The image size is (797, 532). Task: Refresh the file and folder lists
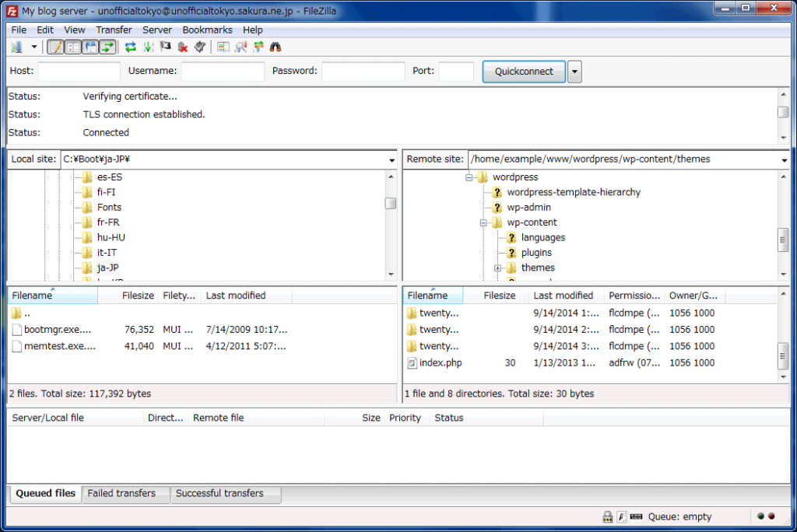[131, 47]
